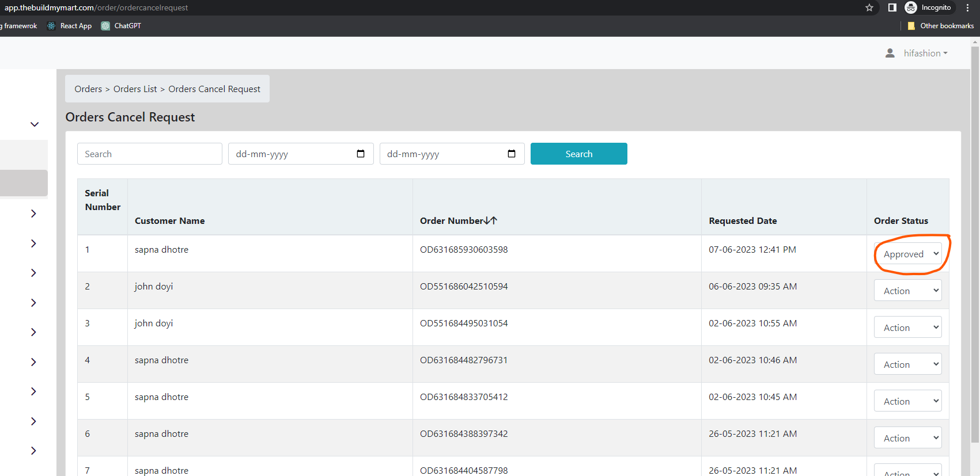Select order number OD551686042510594

point(464,286)
